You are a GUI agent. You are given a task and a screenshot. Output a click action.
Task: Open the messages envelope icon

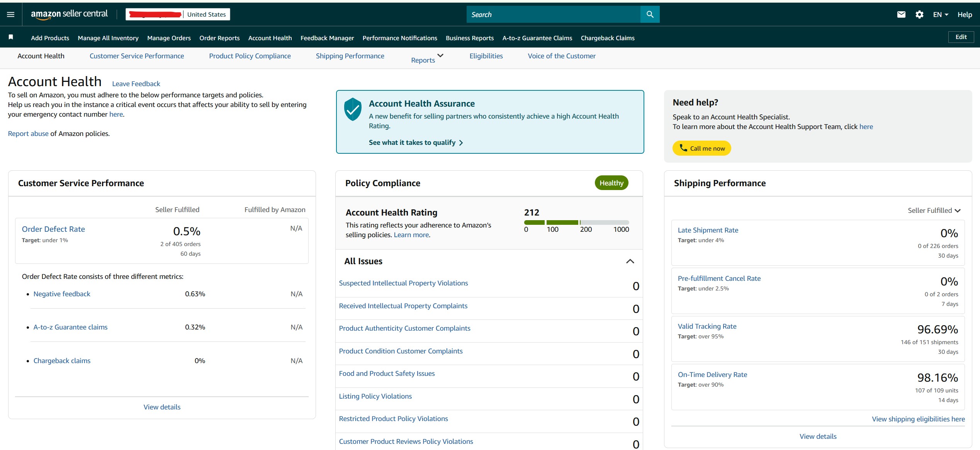[901, 15]
